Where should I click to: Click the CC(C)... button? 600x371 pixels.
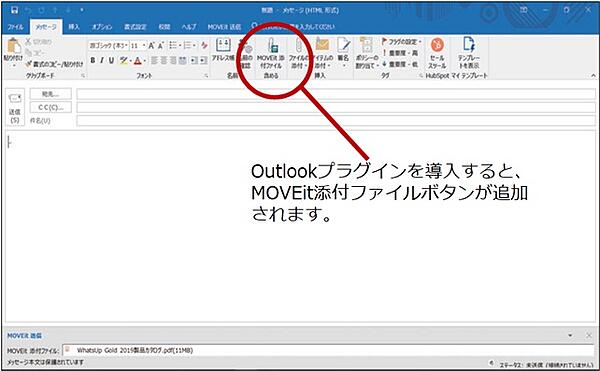51,107
